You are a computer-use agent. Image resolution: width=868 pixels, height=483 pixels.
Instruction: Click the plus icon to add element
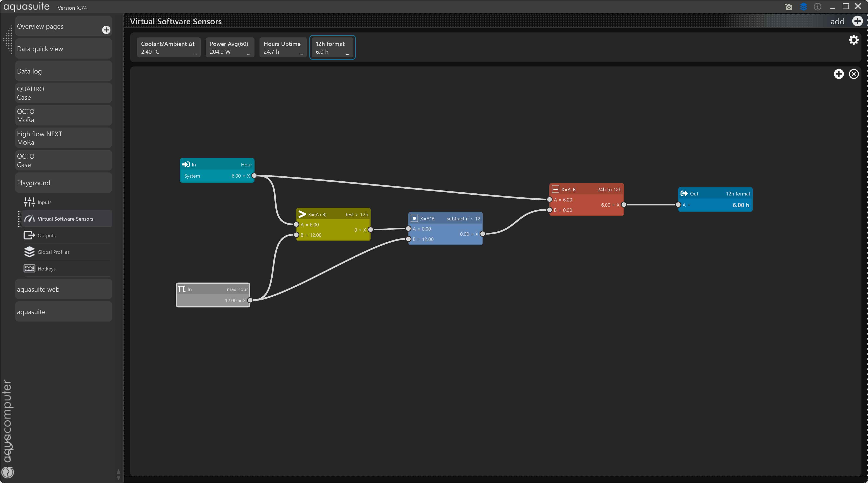[839, 74]
